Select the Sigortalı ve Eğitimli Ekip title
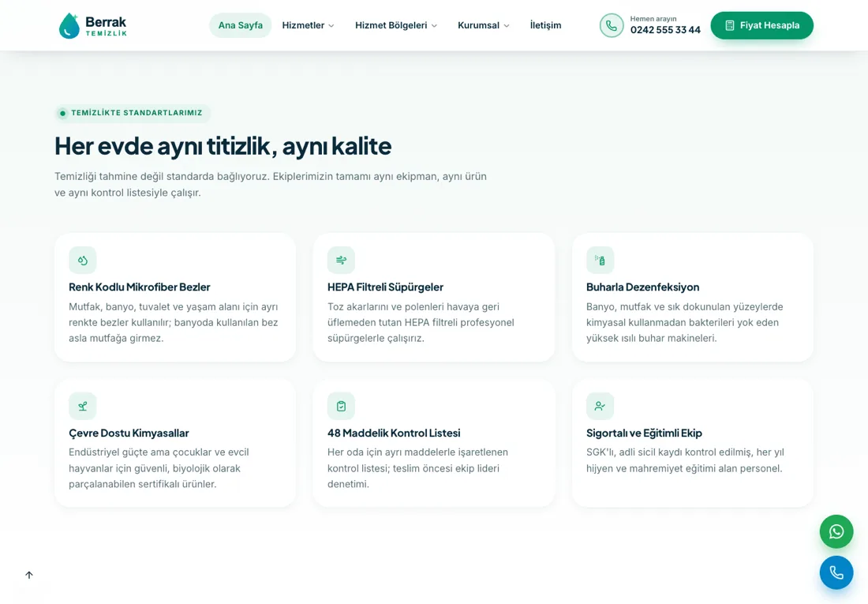Screen dimensions: 868x604 click(644, 433)
